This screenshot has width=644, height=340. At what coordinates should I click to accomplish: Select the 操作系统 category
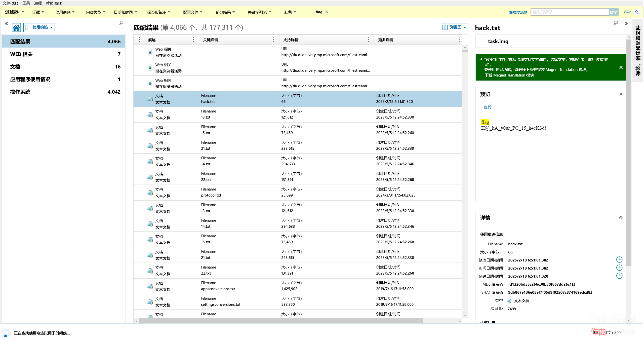point(64,92)
